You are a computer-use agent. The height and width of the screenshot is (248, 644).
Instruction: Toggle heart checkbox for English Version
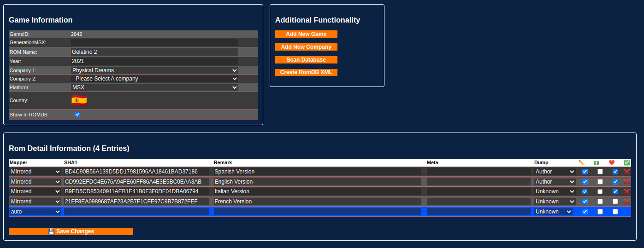[x=615, y=182]
